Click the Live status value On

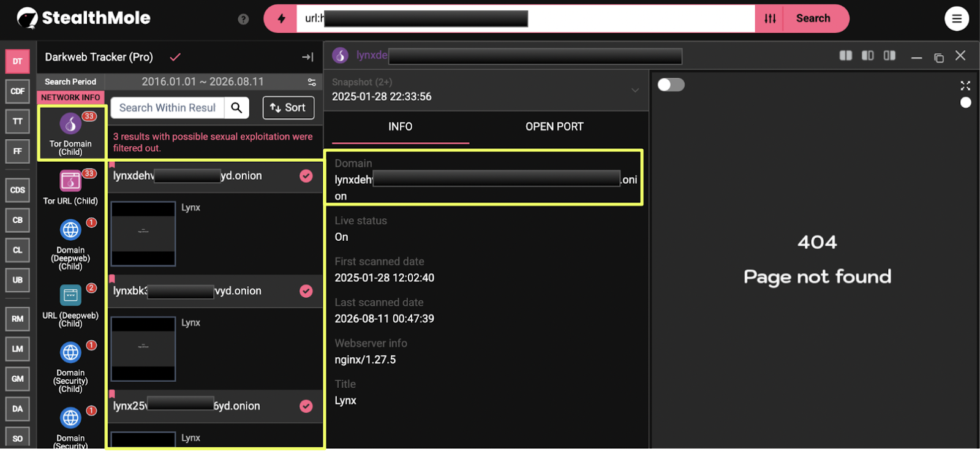(341, 237)
